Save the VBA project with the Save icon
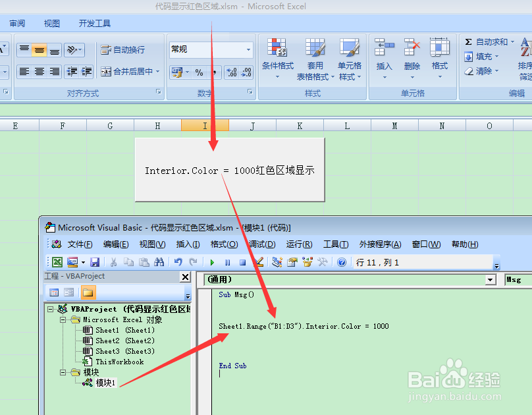The image size is (532, 415). click(95, 262)
